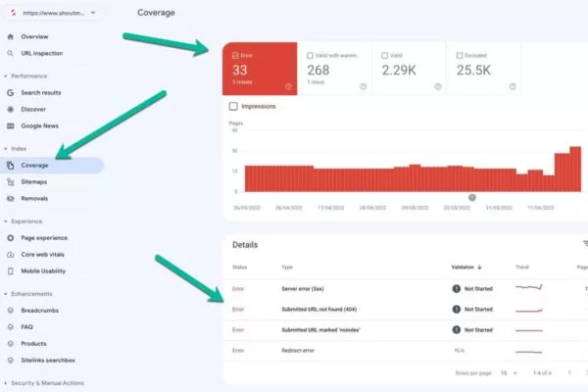
Task: Collapse the Experience section
Action: pos(6,221)
